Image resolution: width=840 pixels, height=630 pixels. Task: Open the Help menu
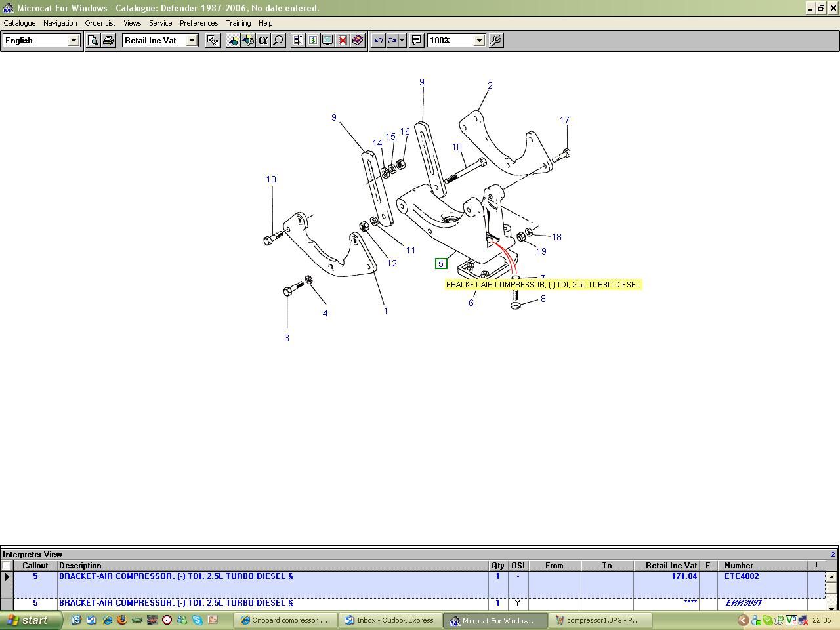pyautogui.click(x=266, y=23)
